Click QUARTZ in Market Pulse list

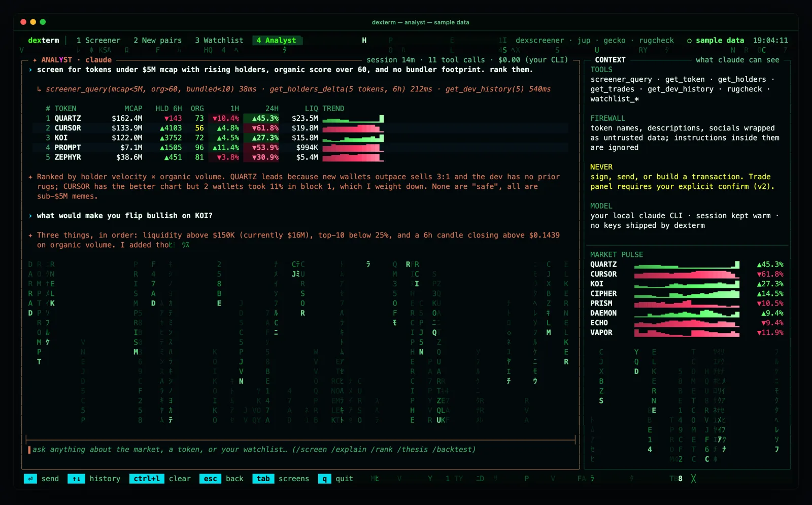[603, 264]
